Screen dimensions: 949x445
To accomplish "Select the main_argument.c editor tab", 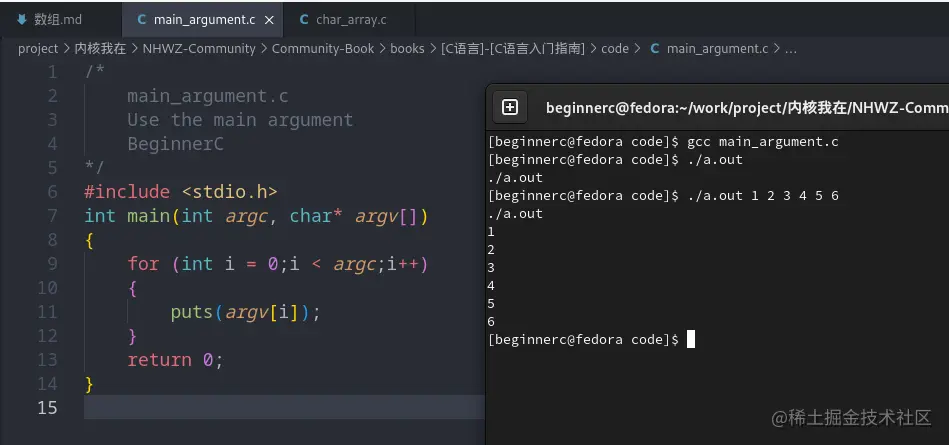I will [x=202, y=19].
